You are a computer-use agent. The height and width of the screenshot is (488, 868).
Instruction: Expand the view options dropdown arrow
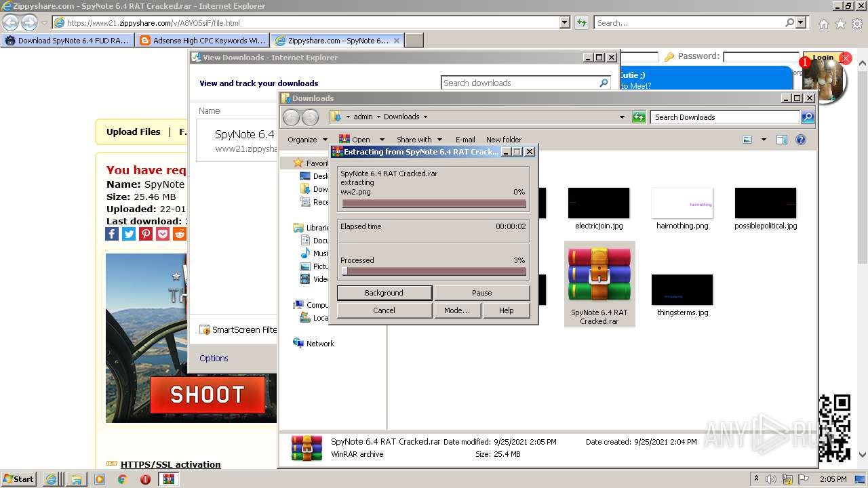(764, 140)
